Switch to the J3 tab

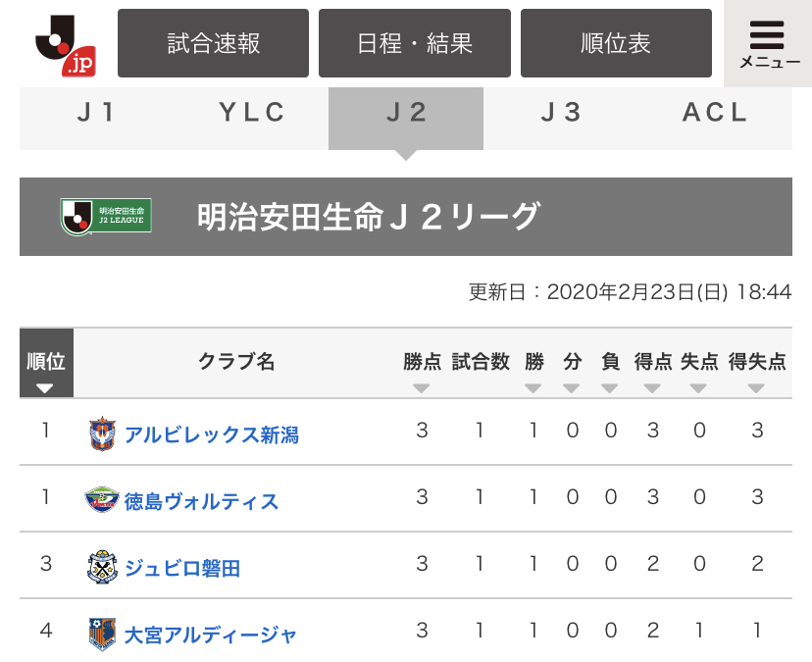coord(561,113)
